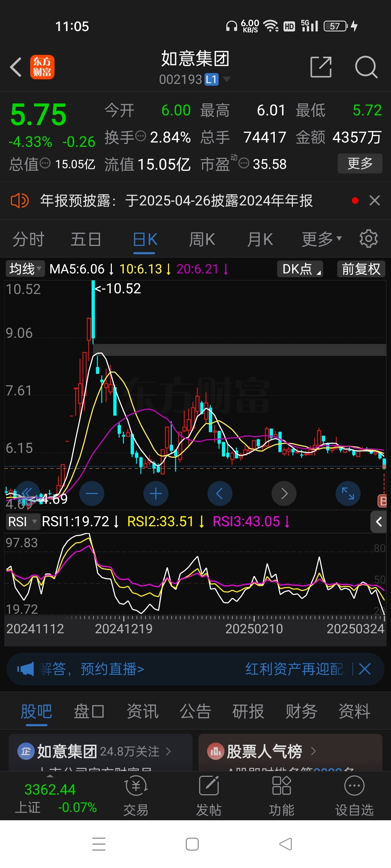This screenshot has height=868, width=391.
Task: Open the 均线 indicator dropdown
Action: (x=25, y=269)
